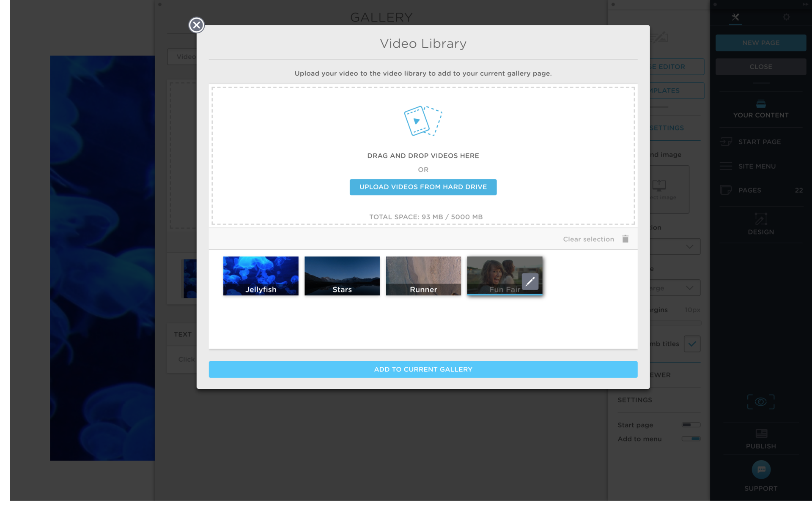The image size is (812, 513).
Task: Click Upload Videos From Hard Drive
Action: [x=423, y=187]
